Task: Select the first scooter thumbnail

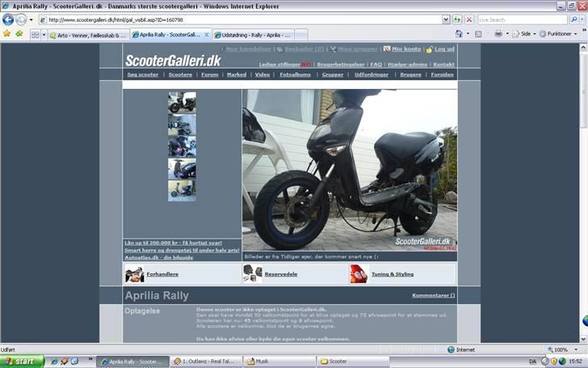Action: click(182, 103)
